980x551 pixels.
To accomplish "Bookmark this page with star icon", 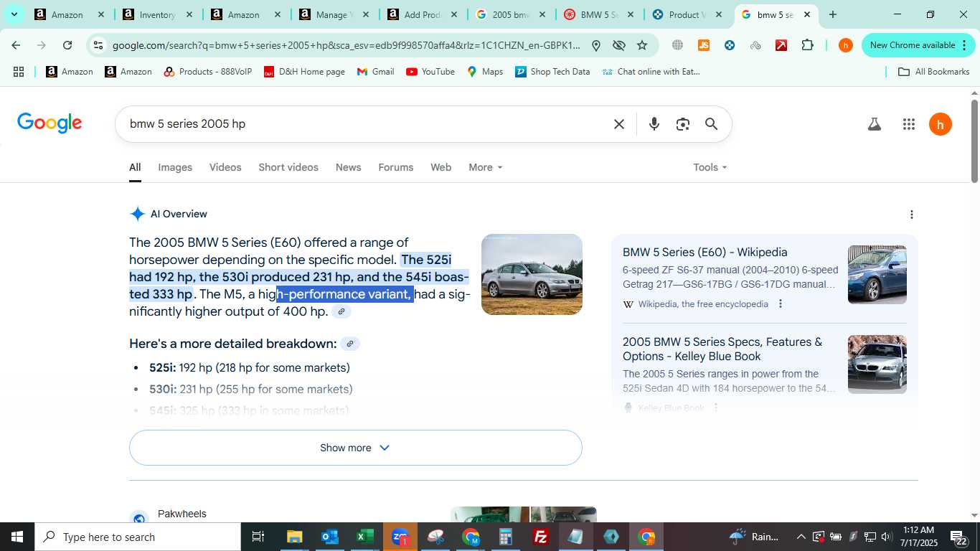I will point(642,45).
